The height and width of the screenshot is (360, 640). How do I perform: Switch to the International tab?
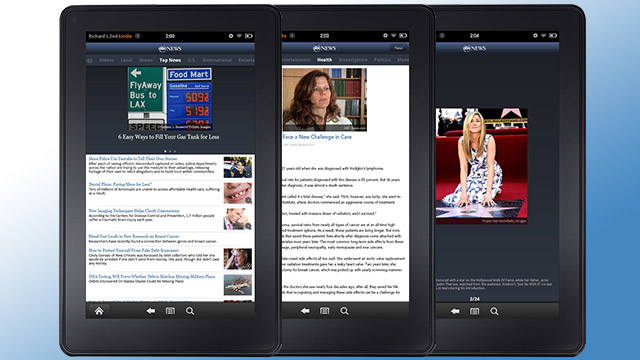coord(217,60)
